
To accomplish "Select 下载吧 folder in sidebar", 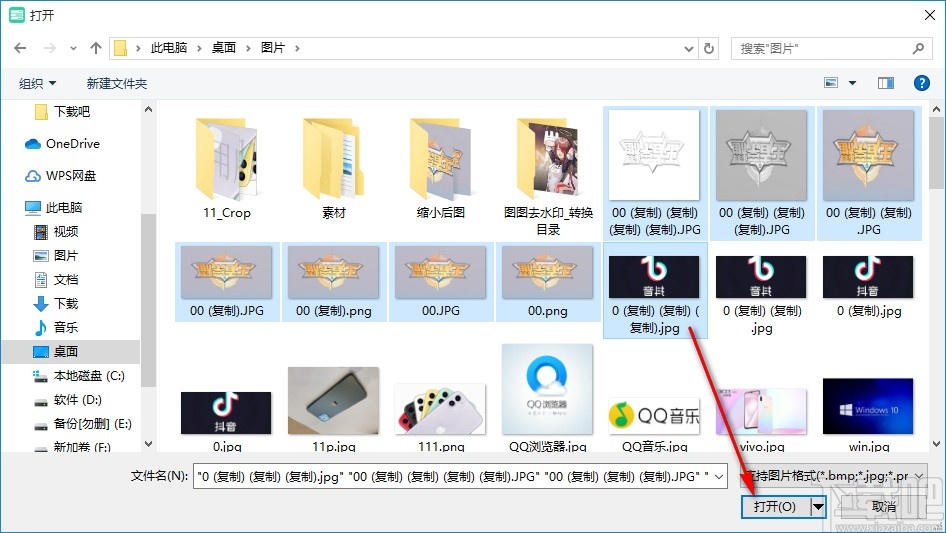I will click(63, 112).
